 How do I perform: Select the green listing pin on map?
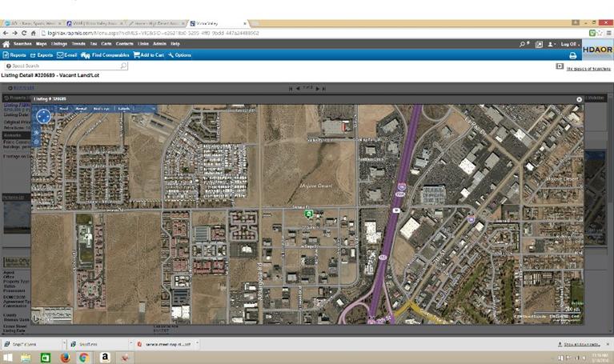pos(308,214)
